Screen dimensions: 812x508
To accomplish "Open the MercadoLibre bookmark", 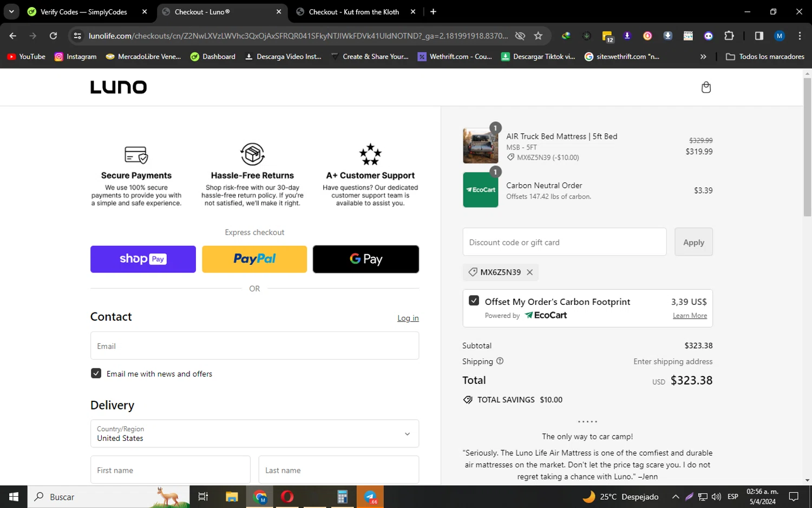I will (143, 56).
